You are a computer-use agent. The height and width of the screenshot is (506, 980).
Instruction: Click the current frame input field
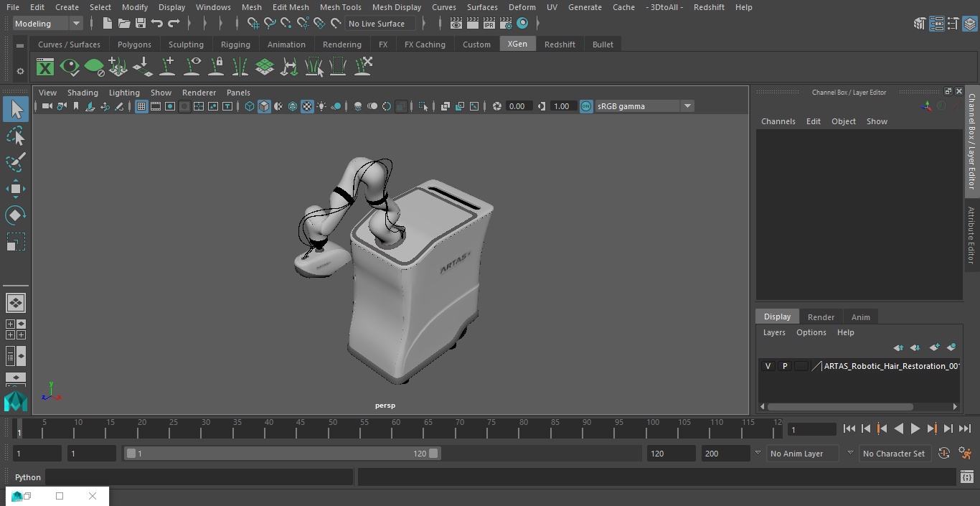(811, 430)
